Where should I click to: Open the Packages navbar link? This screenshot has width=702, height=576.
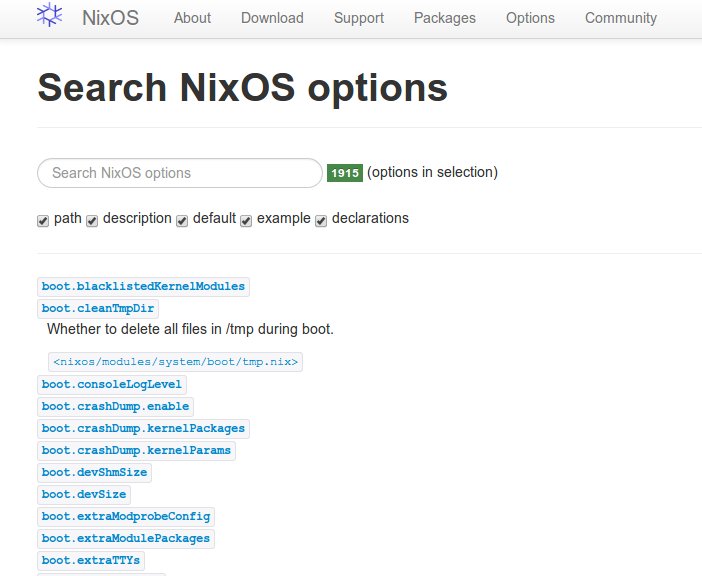[x=444, y=18]
